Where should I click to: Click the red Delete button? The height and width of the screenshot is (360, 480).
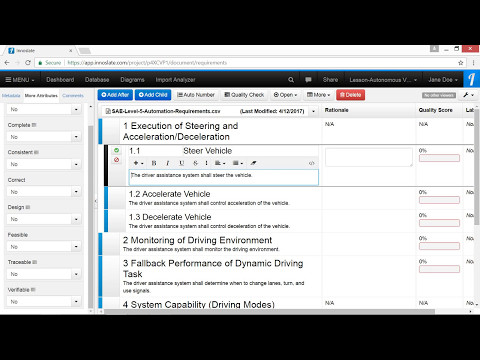(350, 95)
